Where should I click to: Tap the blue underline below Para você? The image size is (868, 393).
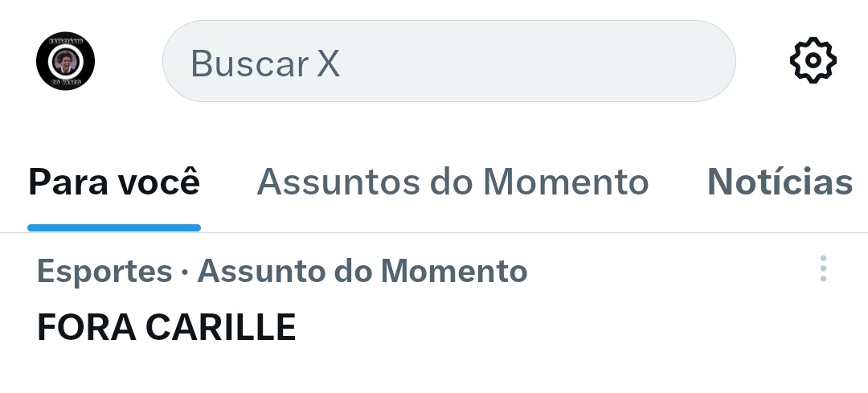tap(114, 228)
